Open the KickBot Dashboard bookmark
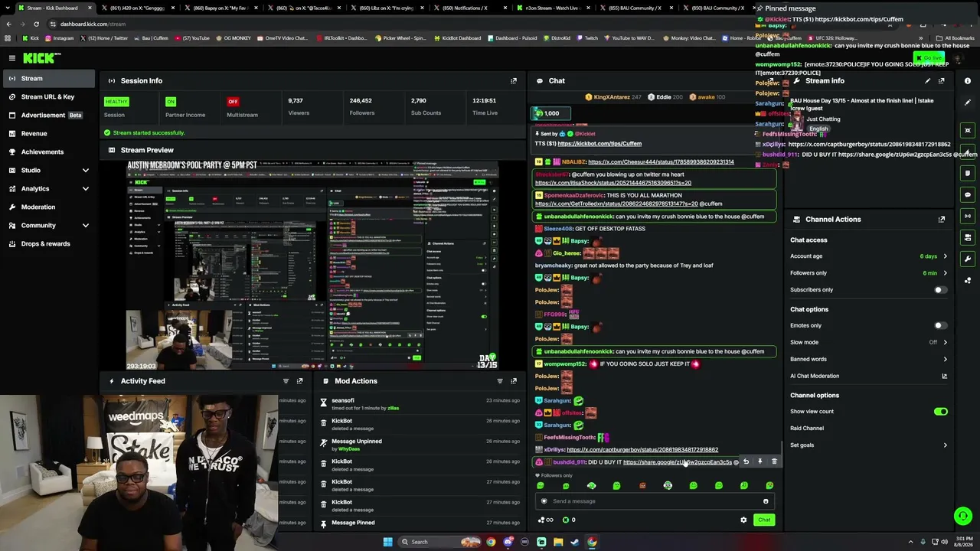 point(458,37)
